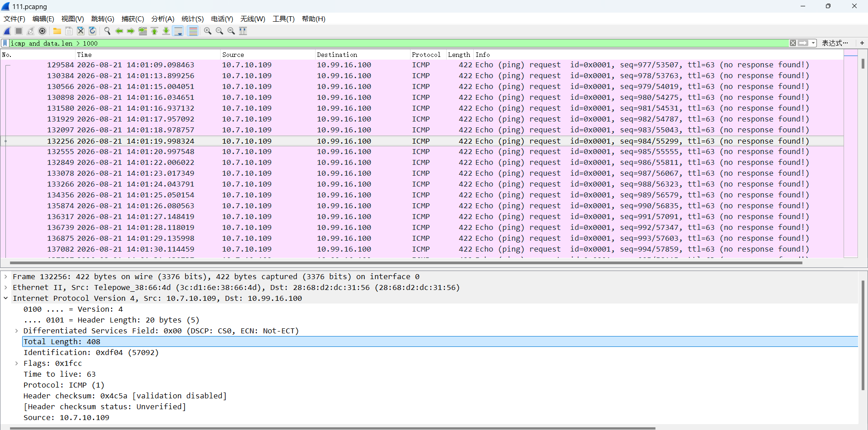The image size is (868, 430).
Task: Open the 跳转(G) menu
Action: click(x=103, y=19)
